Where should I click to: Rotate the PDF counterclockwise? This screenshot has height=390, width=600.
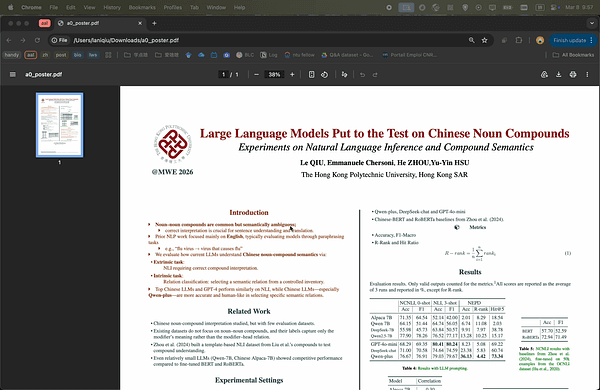tap(324, 75)
